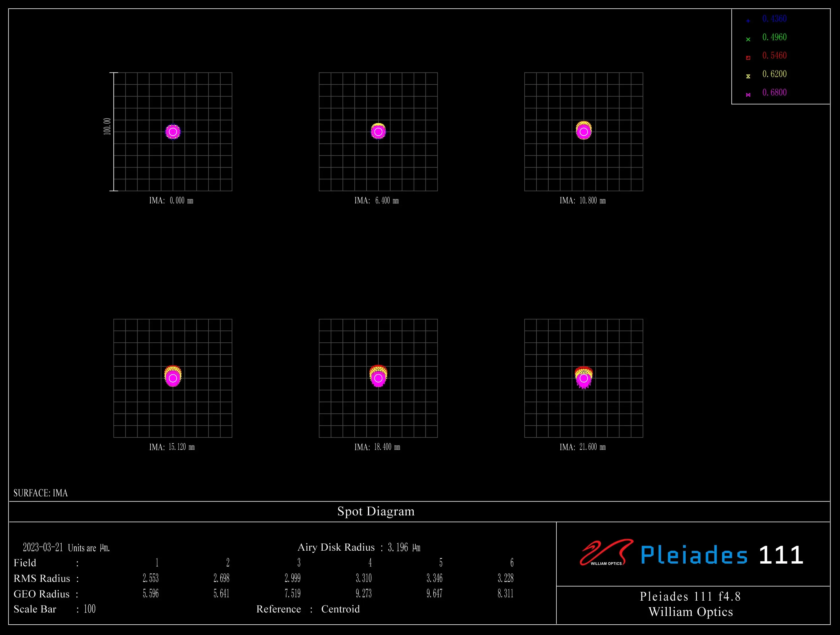This screenshot has width=840, height=635.
Task: Click the spot at IMA 6.400 mm
Action: tap(378, 131)
